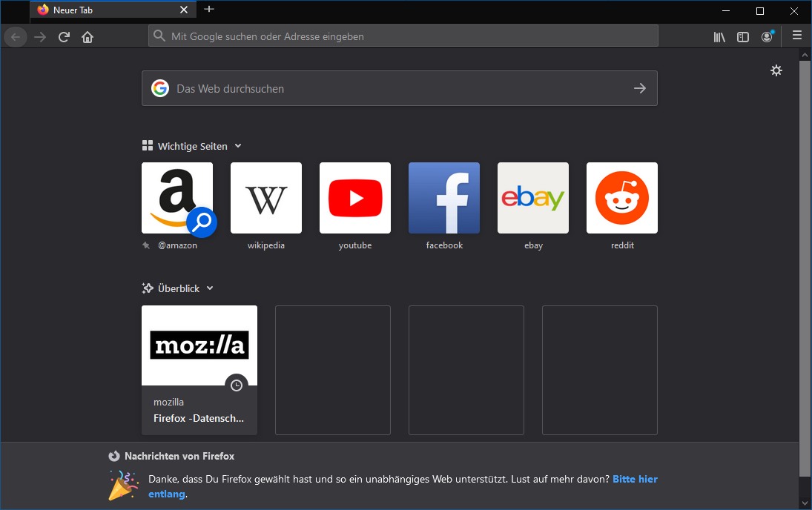This screenshot has height=510, width=812.
Task: Reload the current page
Action: [64, 37]
